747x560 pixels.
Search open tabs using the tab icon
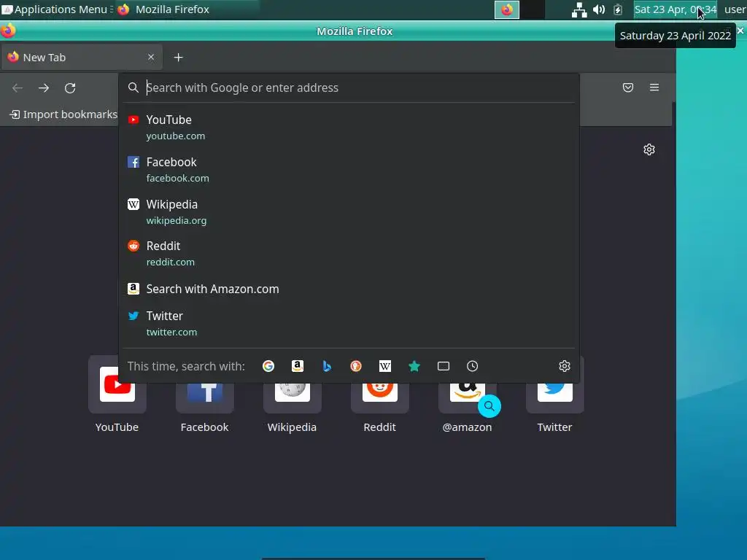click(443, 366)
